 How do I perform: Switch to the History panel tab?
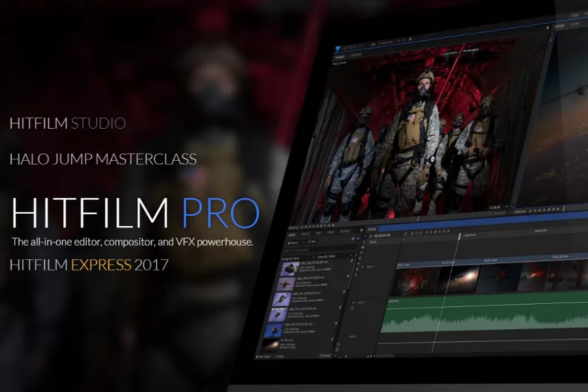tap(344, 231)
